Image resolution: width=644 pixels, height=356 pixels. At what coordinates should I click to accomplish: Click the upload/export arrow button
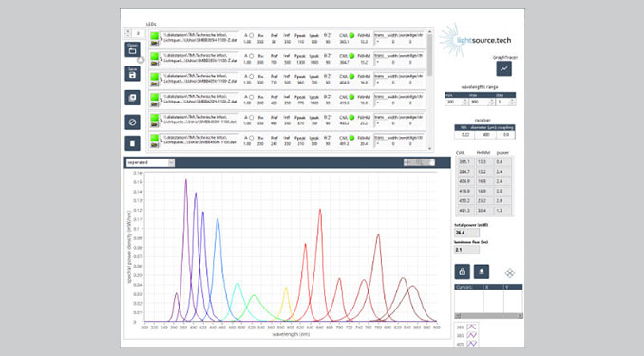click(x=482, y=272)
